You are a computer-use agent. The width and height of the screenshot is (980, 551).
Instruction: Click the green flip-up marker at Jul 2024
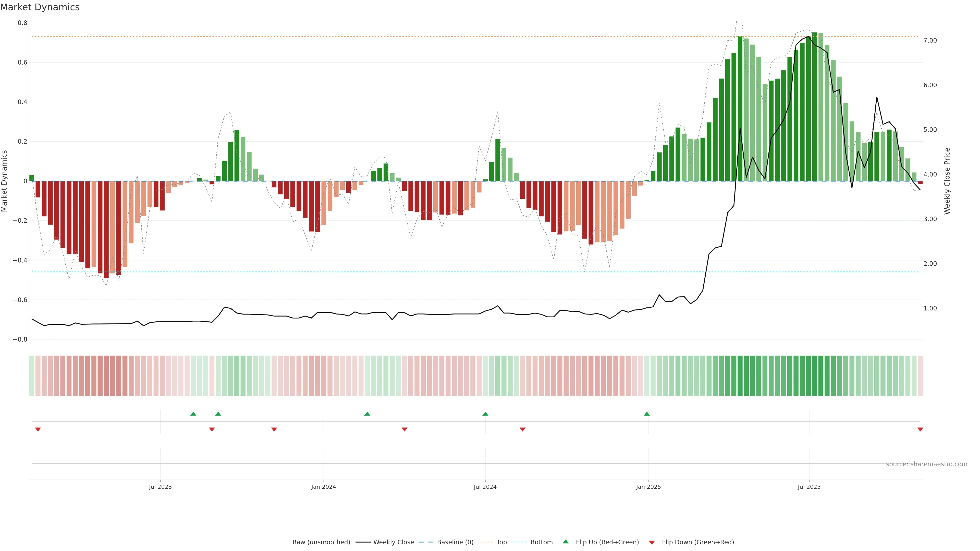click(485, 414)
